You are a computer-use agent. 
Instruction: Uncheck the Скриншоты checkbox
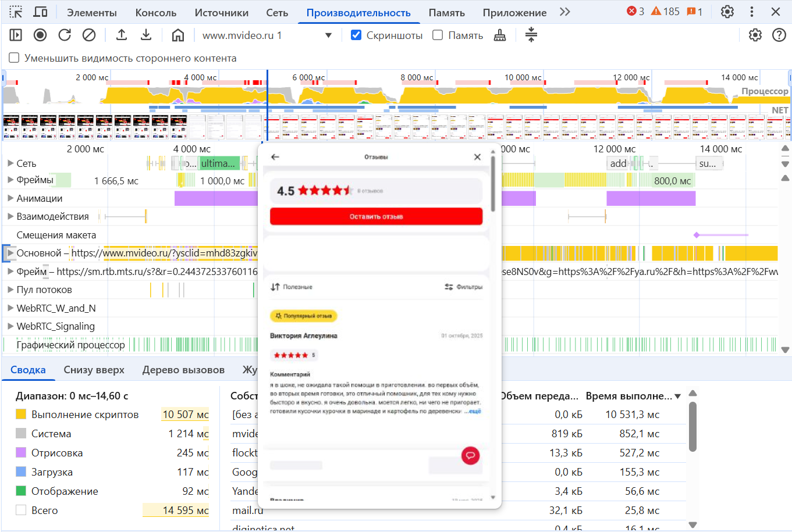pyautogui.click(x=356, y=35)
